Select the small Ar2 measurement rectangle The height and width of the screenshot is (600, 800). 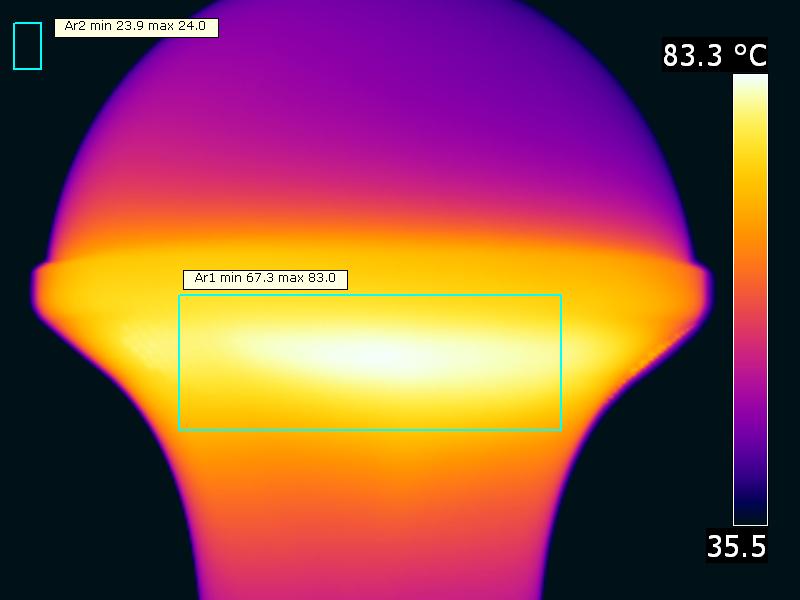point(27,46)
